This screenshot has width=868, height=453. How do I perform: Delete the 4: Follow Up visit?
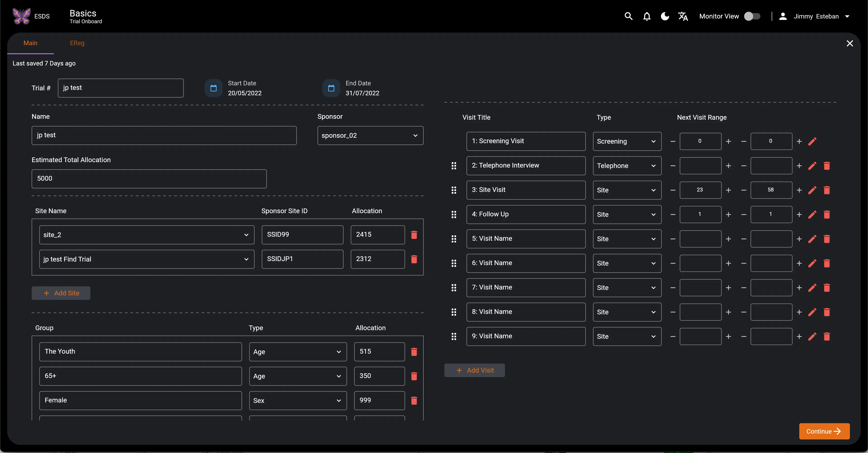(x=827, y=214)
